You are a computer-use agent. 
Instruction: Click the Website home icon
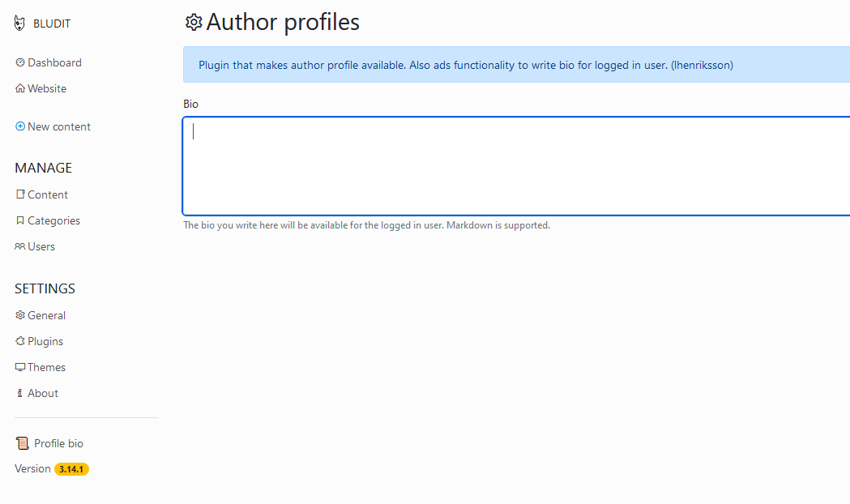(x=19, y=88)
